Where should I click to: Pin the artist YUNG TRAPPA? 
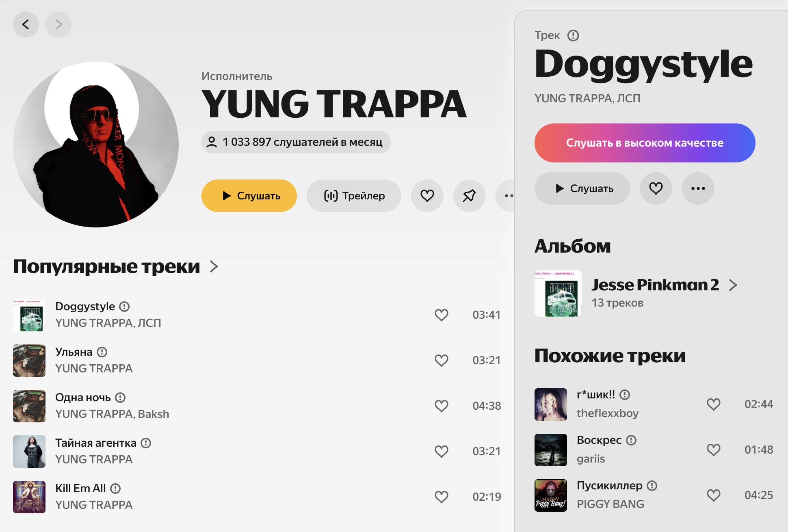(469, 196)
